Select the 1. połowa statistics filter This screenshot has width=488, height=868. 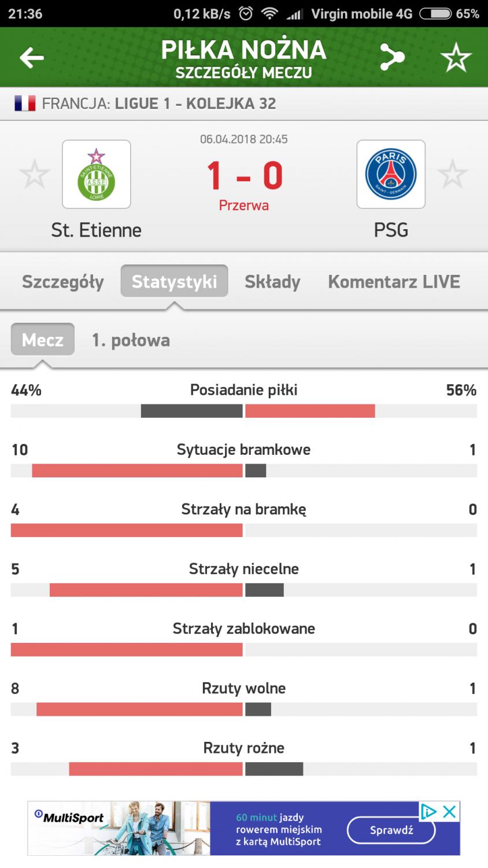pos(131,340)
